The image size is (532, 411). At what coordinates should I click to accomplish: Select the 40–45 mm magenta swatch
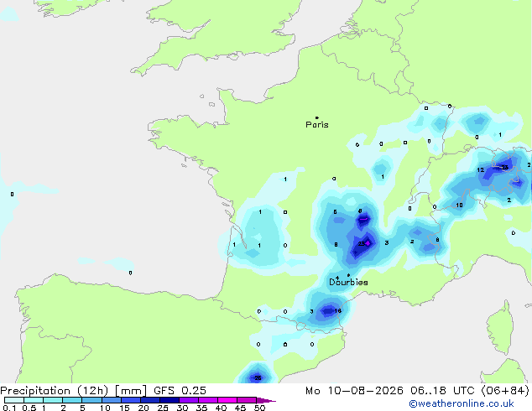click(x=227, y=400)
